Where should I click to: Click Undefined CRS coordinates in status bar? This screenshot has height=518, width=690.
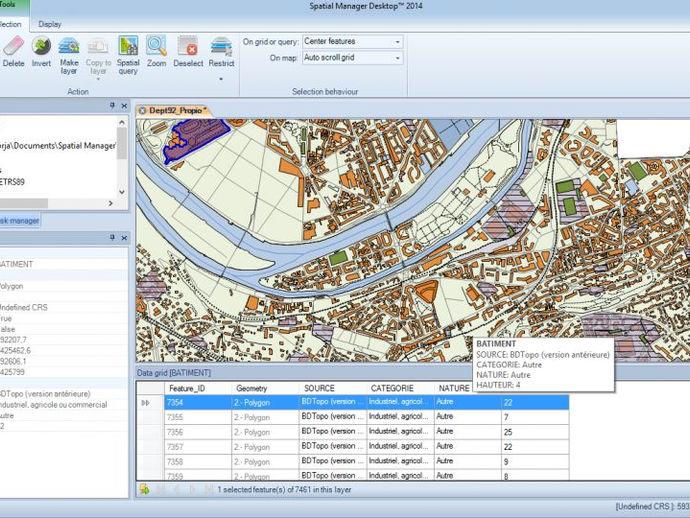(x=653, y=507)
